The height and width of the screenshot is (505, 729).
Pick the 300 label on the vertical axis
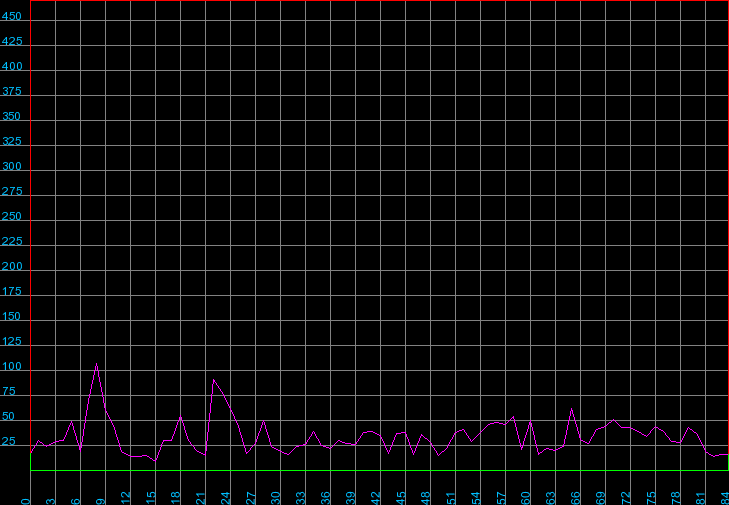pos(12,166)
